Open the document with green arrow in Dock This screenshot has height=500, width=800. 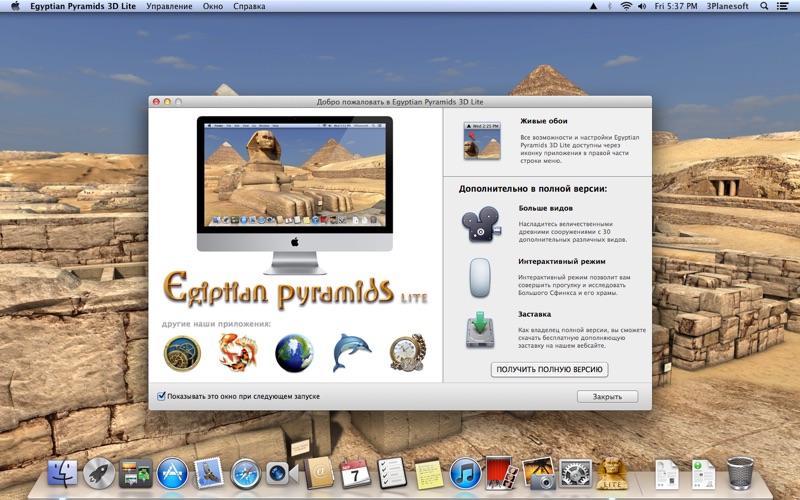703,474
